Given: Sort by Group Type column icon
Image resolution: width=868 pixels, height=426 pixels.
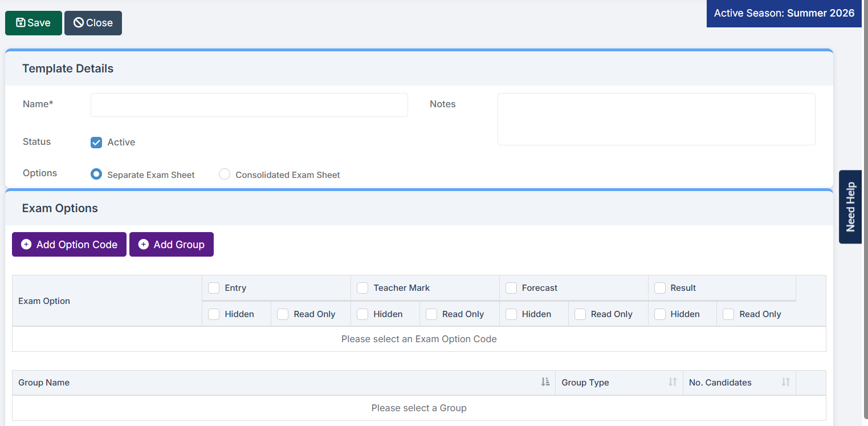Looking at the screenshot, I should 673,382.
